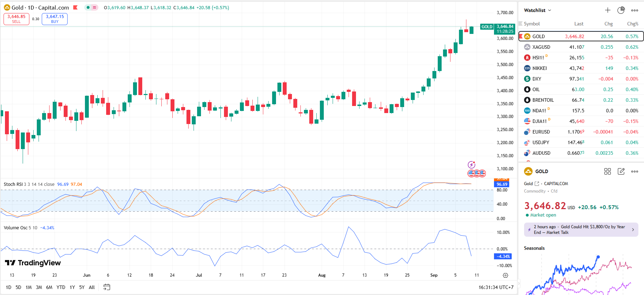Expand the Gold news headline chevron
The image size is (644, 295).
pos(633,230)
